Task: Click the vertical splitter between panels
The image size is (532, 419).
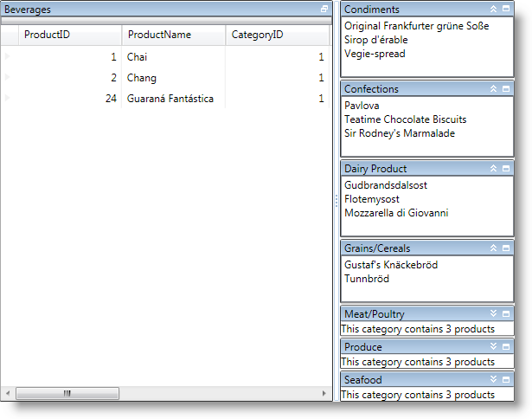Action: tap(336, 200)
